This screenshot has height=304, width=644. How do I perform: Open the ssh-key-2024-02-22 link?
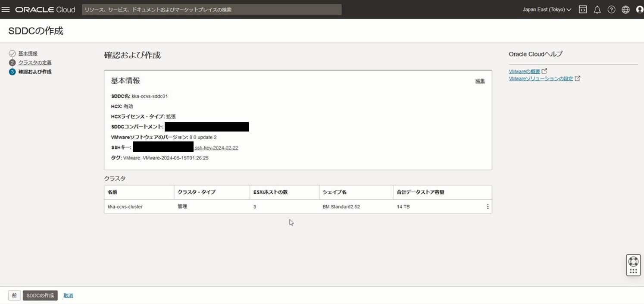[216, 147]
